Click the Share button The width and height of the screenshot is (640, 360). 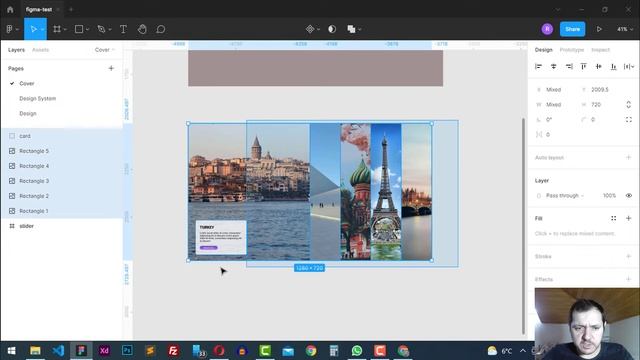pyautogui.click(x=572, y=29)
